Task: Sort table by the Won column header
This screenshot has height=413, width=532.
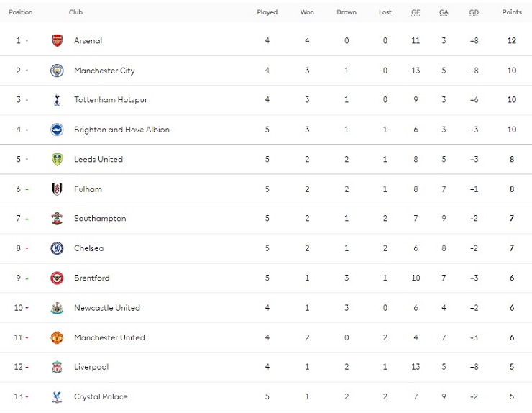Action: click(308, 12)
